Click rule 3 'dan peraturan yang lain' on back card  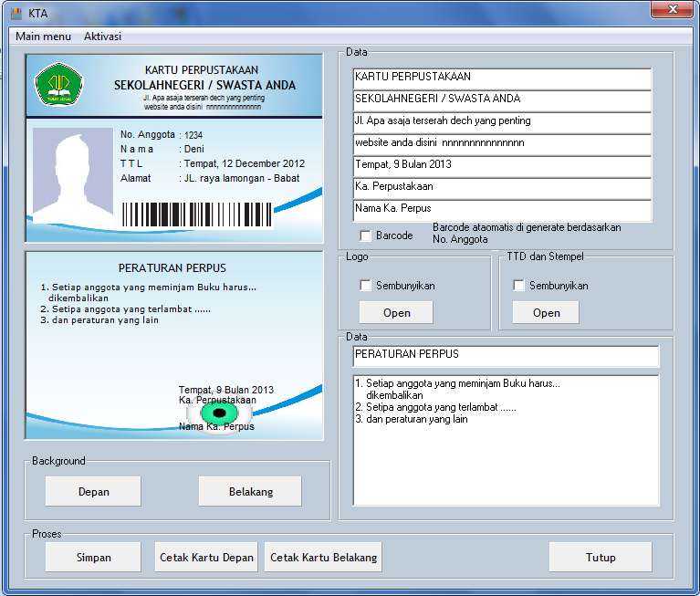[99, 320]
